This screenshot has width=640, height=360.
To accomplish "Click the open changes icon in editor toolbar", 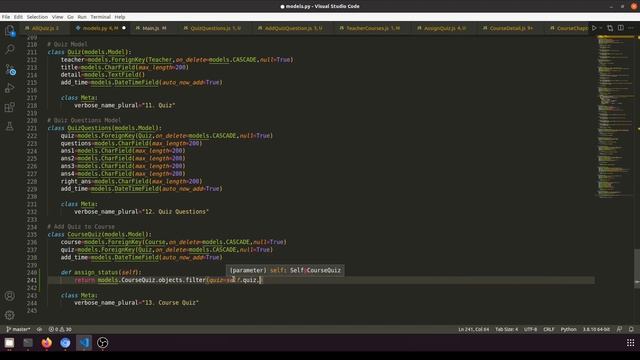I will pyautogui.click(x=610, y=28).
